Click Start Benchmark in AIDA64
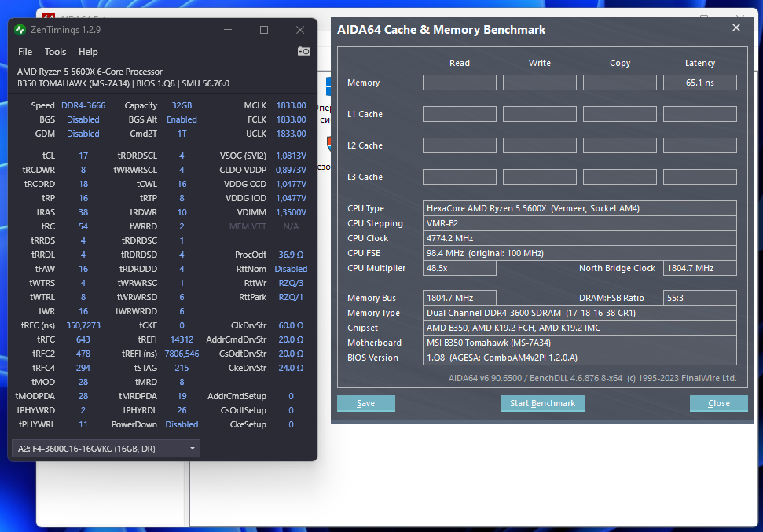Viewport: 763px width, 532px height. pos(542,403)
